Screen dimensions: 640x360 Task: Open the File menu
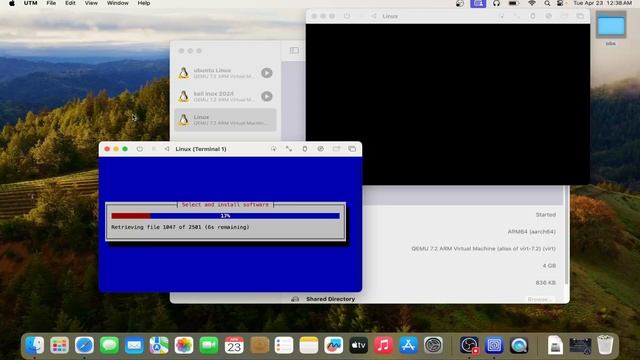51,3
